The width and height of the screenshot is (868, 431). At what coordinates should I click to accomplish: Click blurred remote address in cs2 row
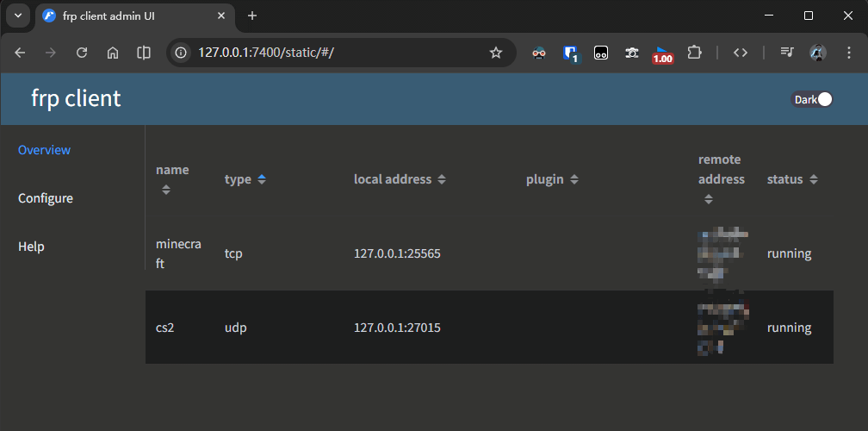click(x=723, y=327)
